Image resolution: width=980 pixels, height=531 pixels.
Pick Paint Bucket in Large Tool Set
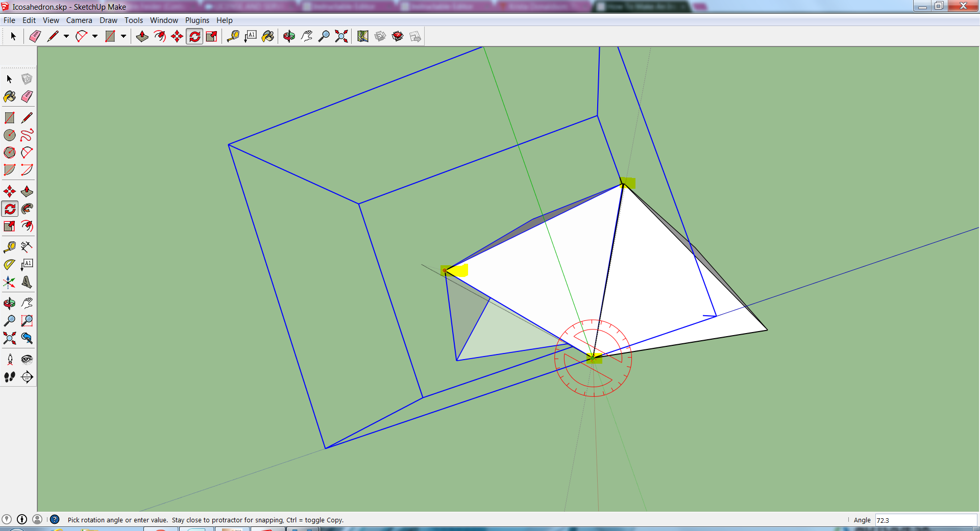pyautogui.click(x=10, y=96)
